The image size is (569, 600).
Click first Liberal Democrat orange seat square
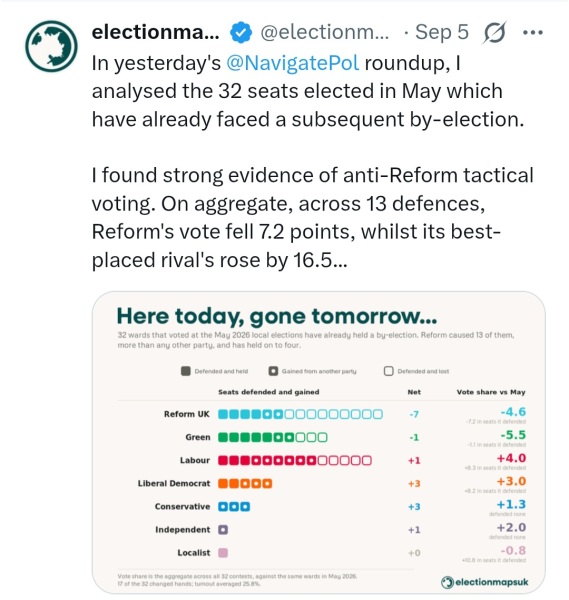[x=223, y=484]
